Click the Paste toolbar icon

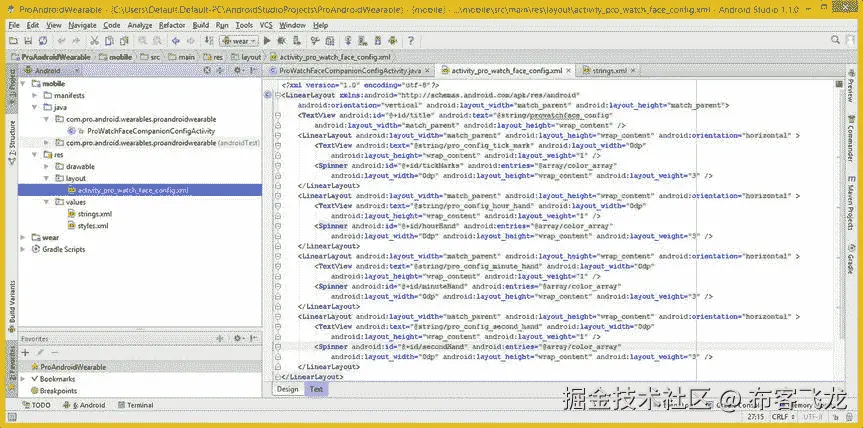(x=124, y=41)
